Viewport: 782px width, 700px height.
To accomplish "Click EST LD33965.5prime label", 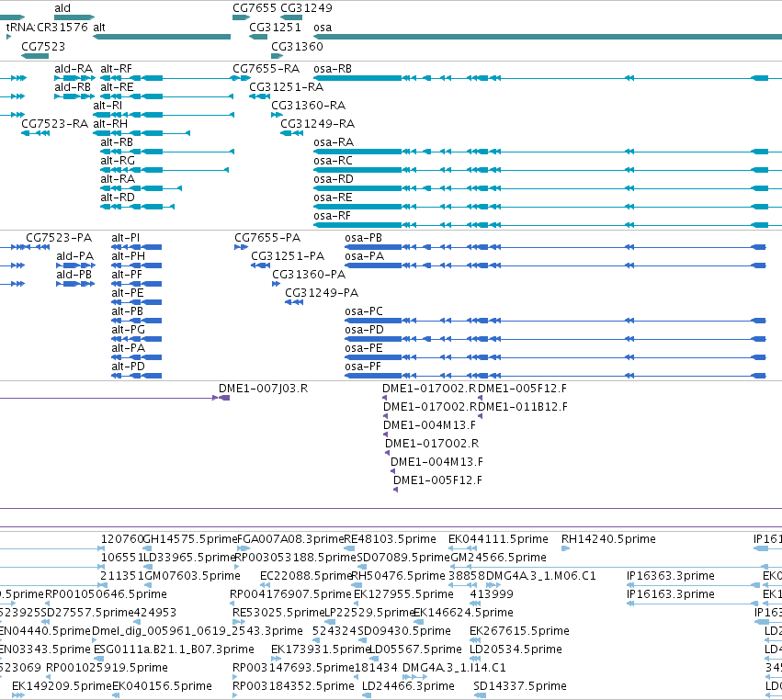I will pos(189,557).
